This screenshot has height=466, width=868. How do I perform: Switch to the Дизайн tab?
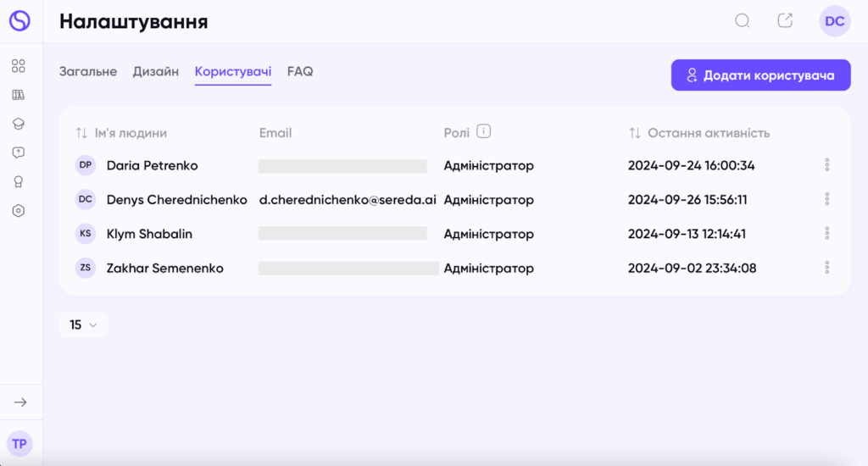coord(156,71)
